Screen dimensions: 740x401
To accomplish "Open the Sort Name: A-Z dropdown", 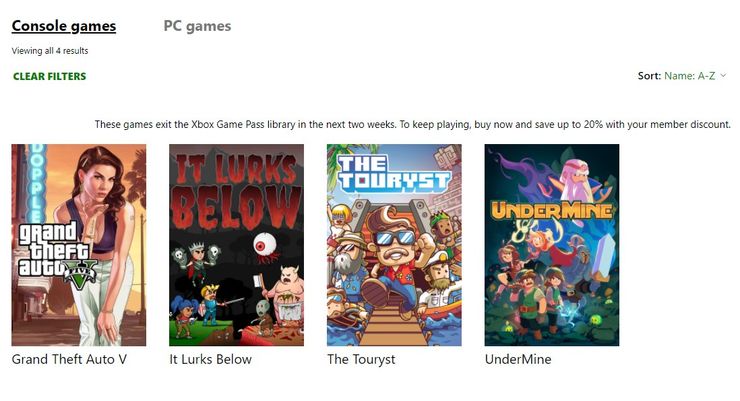I will point(681,76).
